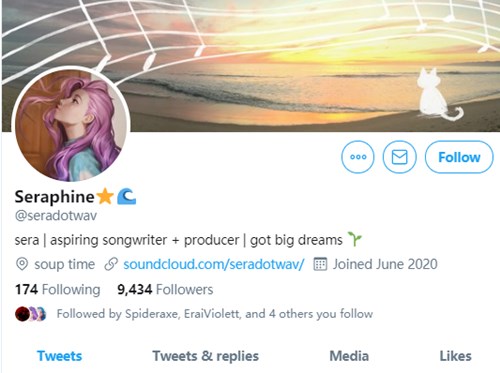
Task: Click the envelope message icon
Action: (x=399, y=157)
